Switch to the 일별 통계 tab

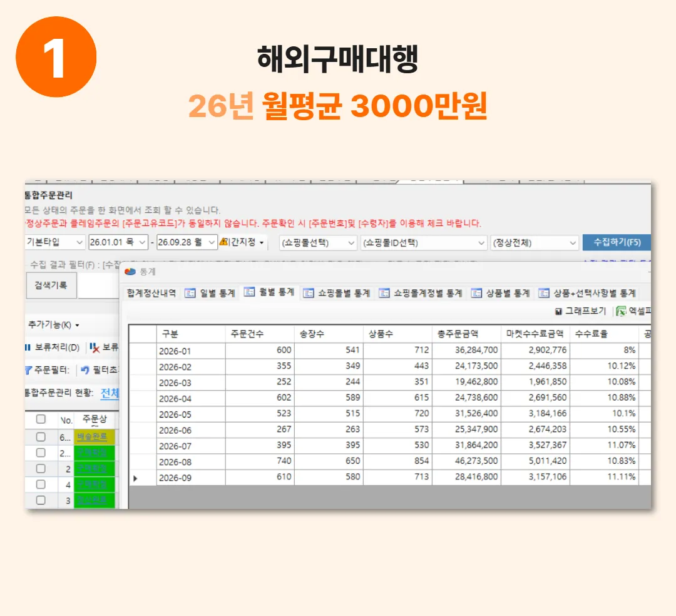coord(210,293)
